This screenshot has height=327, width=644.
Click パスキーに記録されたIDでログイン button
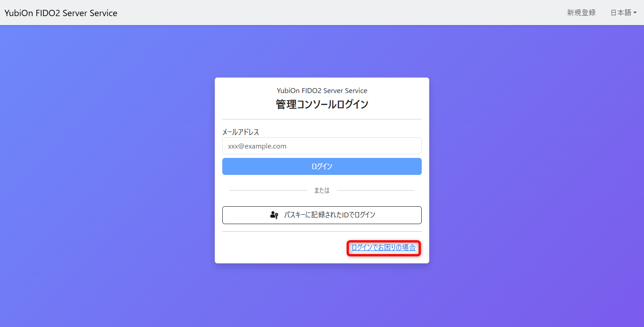(322, 215)
